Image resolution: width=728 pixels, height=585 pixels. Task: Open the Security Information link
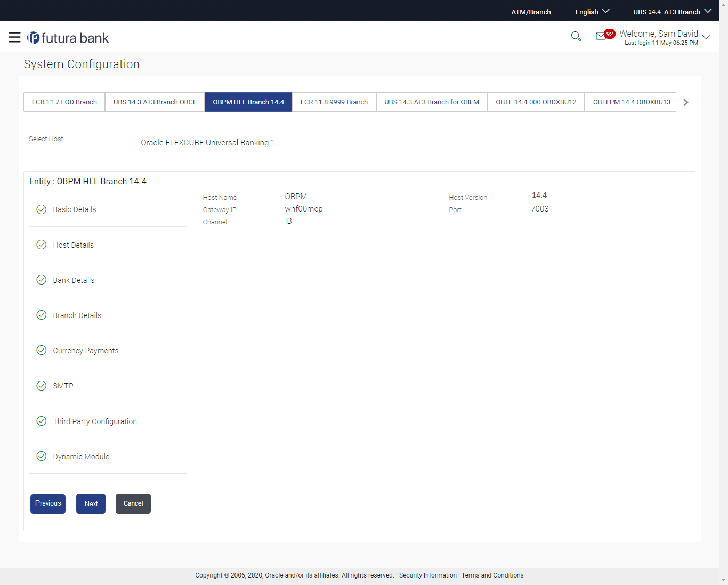coord(428,575)
